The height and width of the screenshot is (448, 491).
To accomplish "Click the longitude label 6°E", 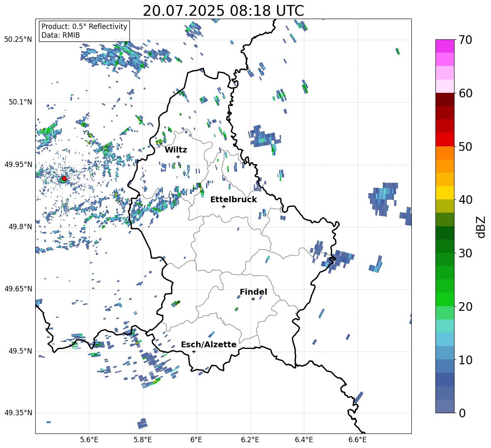I will [196, 440].
